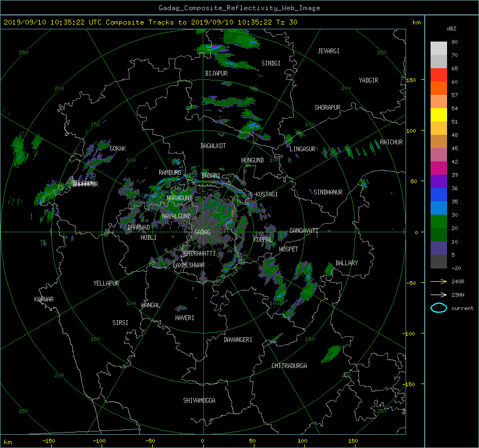This screenshot has width=479, height=448.
Task: Click the DHARWAD city label
Action: pos(139,227)
